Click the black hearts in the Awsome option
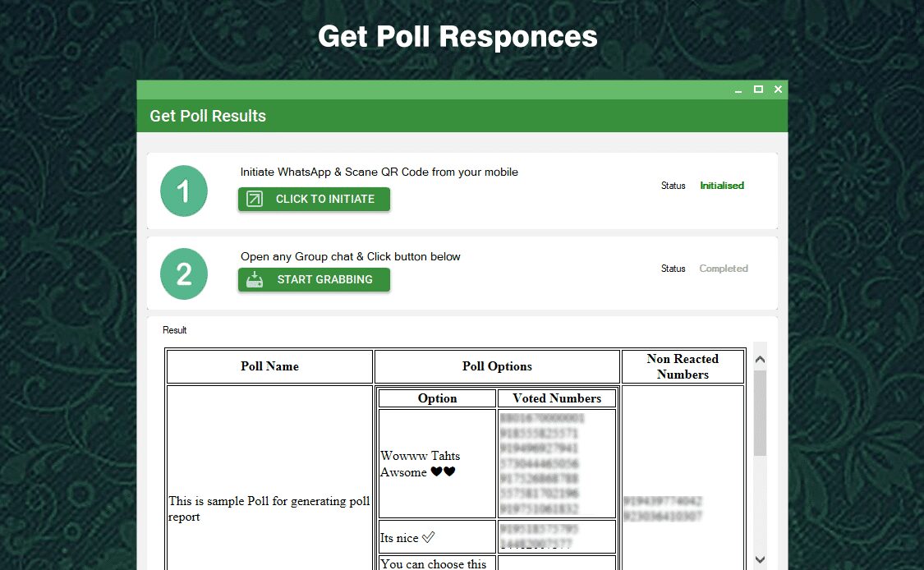Viewport: 924px width, 570px height. pyautogui.click(x=443, y=472)
